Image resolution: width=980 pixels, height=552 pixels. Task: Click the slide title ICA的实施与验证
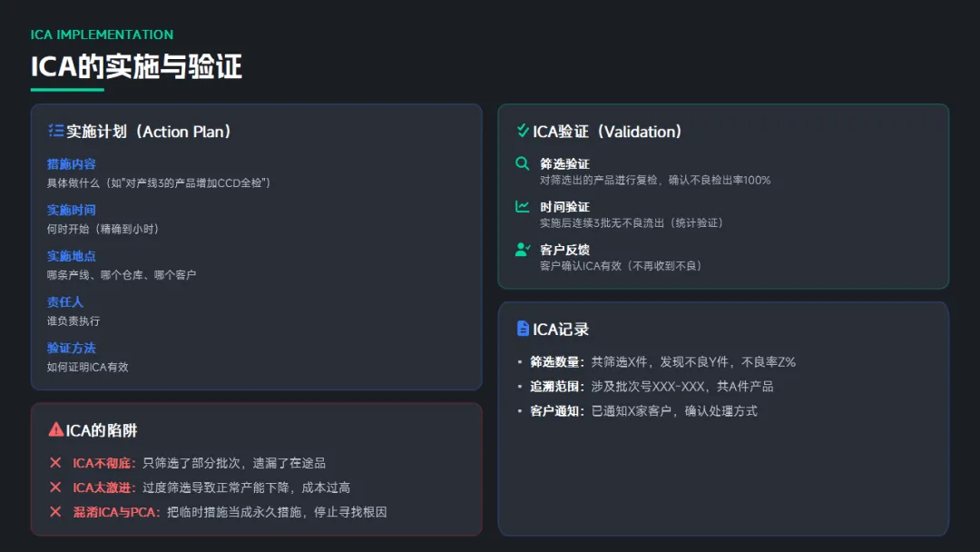(x=136, y=66)
